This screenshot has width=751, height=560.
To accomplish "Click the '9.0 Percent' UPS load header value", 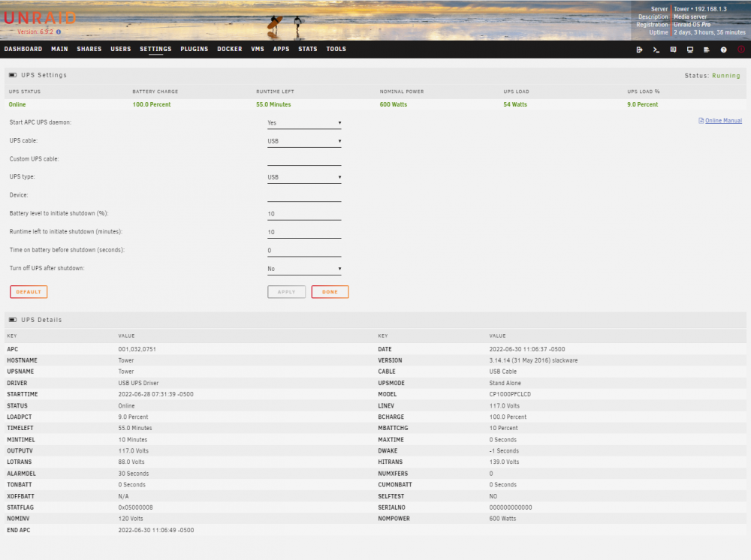I will point(643,104).
